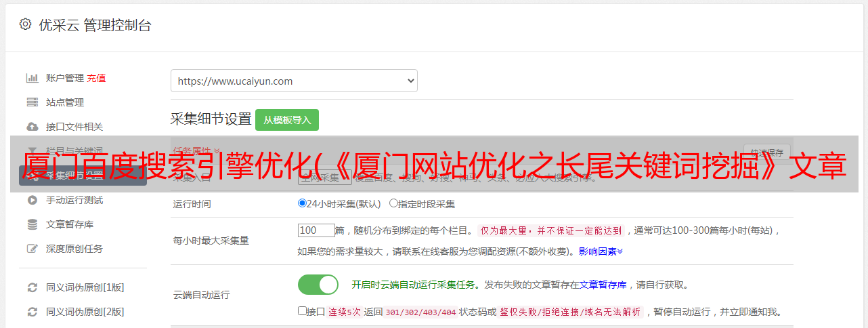Click the 运行时间 row label
This screenshot has height=328, width=868.
pyautogui.click(x=192, y=203)
